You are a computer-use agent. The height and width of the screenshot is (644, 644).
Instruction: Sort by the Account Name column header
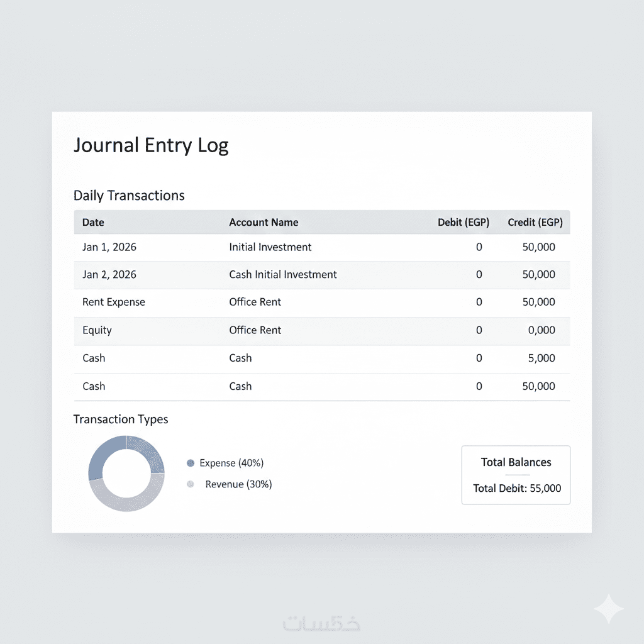point(264,222)
